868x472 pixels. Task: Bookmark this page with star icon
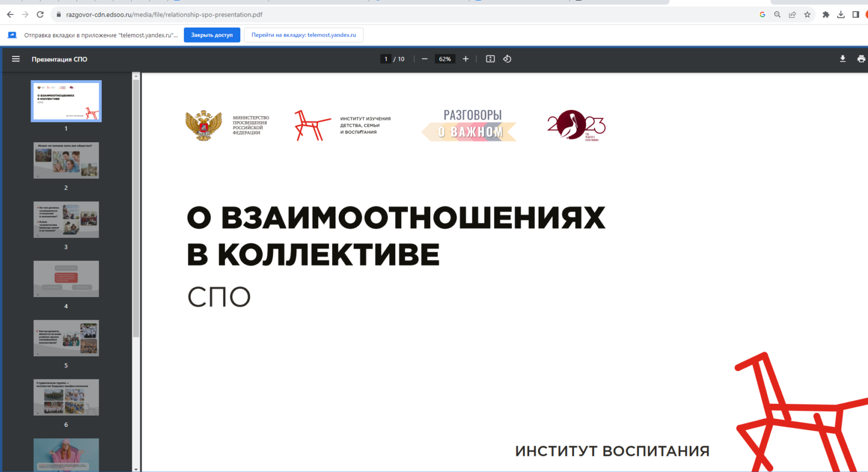point(807,15)
